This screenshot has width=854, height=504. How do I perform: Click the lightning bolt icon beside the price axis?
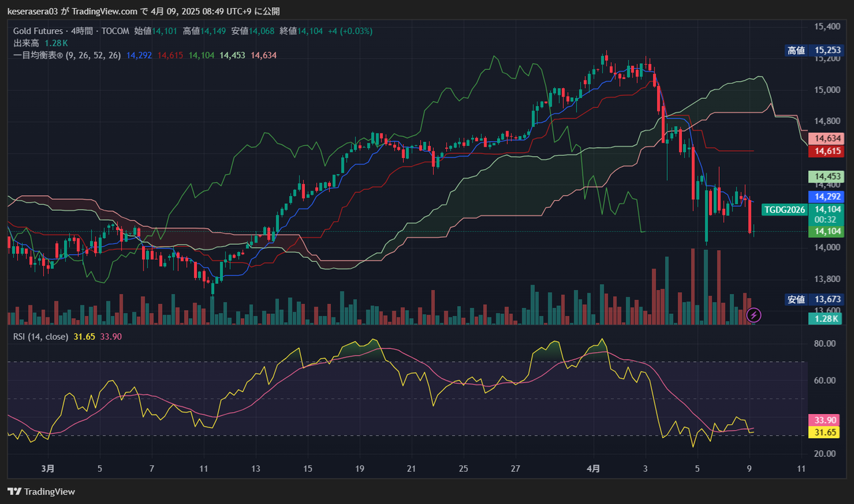[x=754, y=314]
